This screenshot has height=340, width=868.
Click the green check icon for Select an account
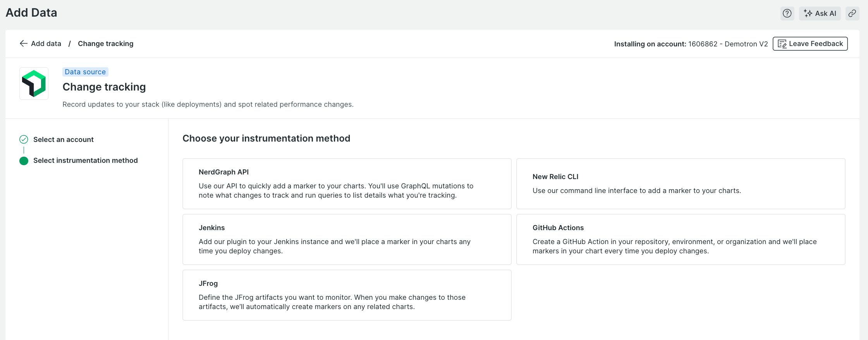(x=24, y=139)
